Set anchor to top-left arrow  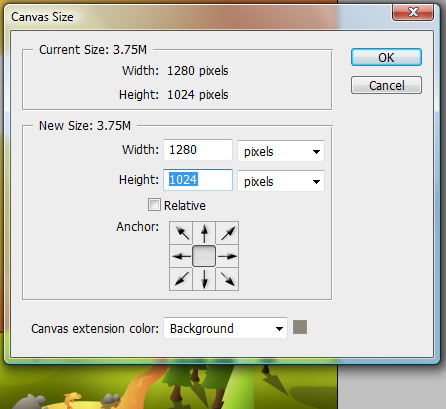(x=181, y=233)
